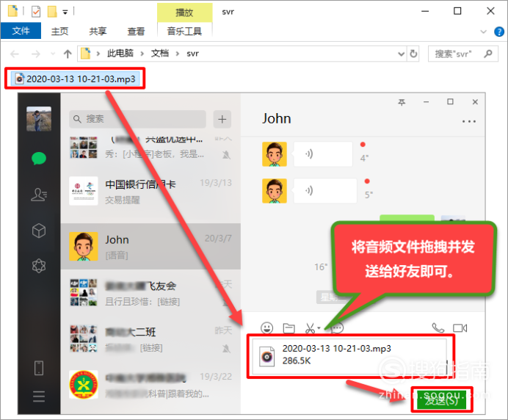Open Explorer help question mark

pos(499,32)
